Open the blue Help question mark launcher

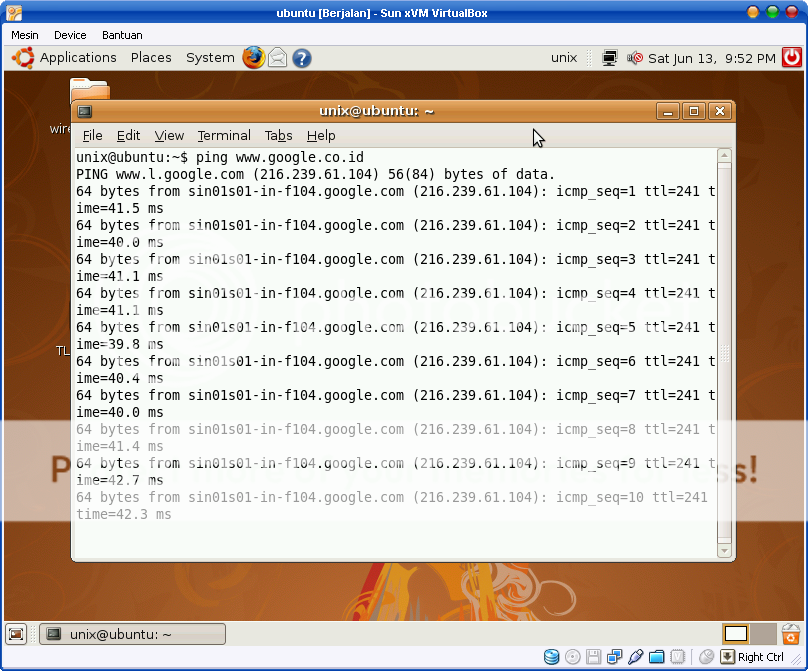301,58
